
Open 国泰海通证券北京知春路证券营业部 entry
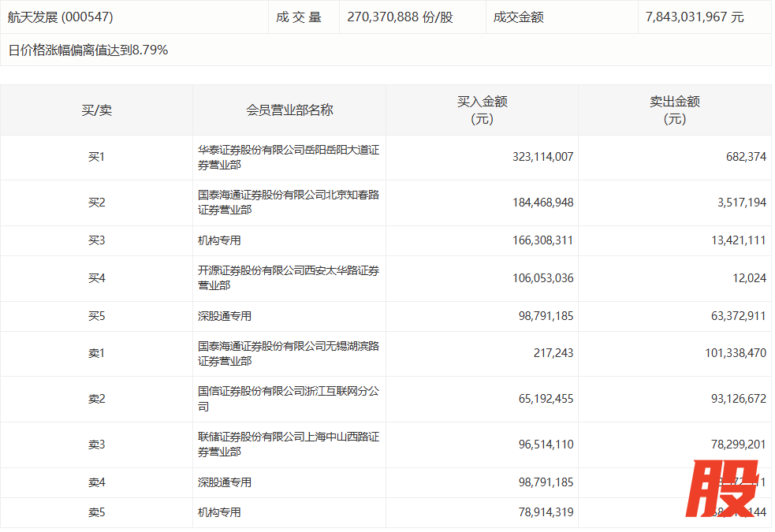click(288, 203)
